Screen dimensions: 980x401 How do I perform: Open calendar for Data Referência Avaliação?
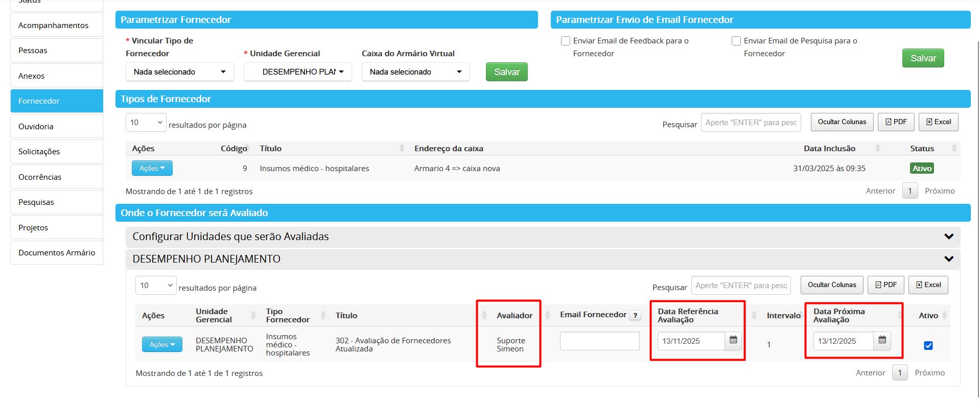click(733, 340)
